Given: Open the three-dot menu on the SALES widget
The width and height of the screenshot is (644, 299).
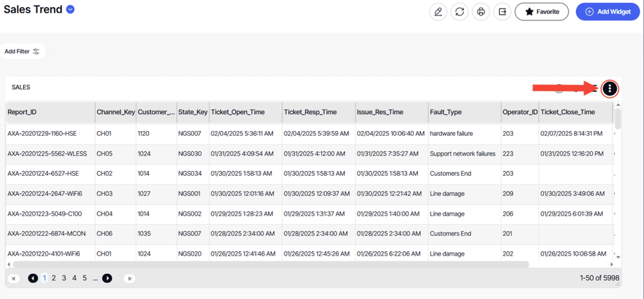Looking at the screenshot, I should [x=610, y=88].
